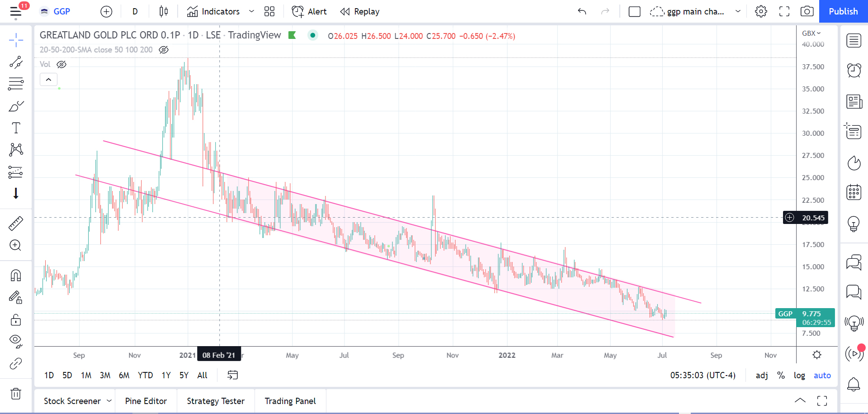868x414 pixels.
Task: Open the Indicators dialog
Action: [213, 12]
